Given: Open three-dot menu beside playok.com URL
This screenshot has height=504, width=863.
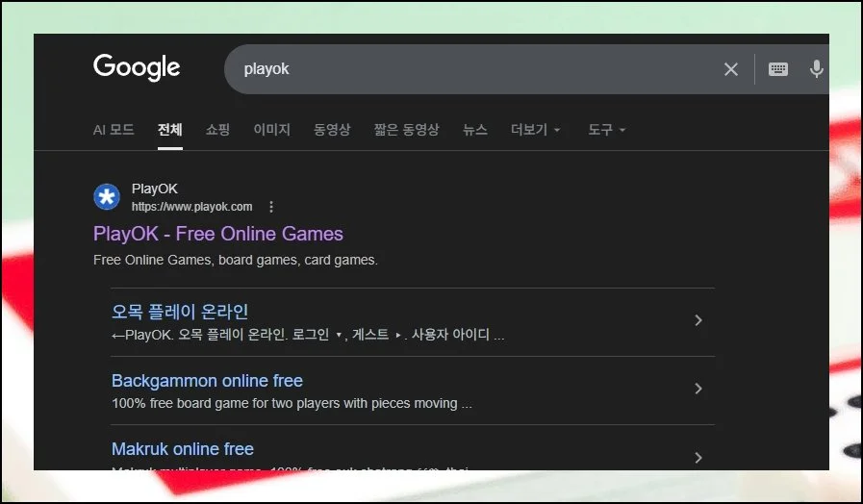Looking at the screenshot, I should click(271, 207).
